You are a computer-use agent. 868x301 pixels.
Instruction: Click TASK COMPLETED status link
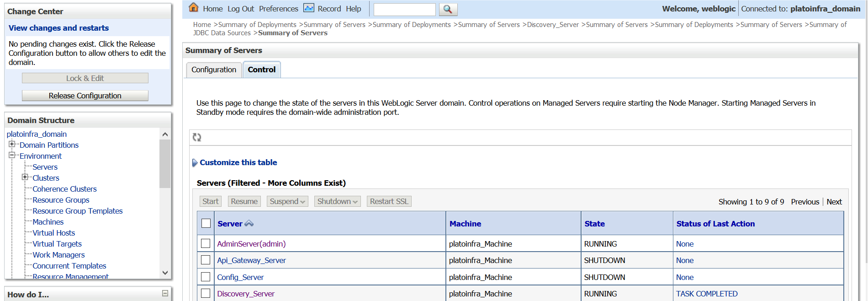[x=707, y=294]
